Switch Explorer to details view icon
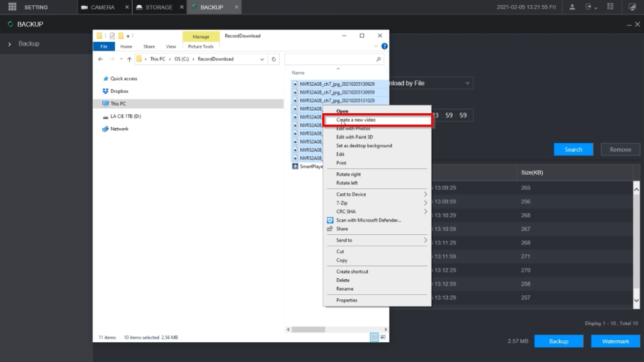Screen dimensions: 644x362 tap(374, 337)
